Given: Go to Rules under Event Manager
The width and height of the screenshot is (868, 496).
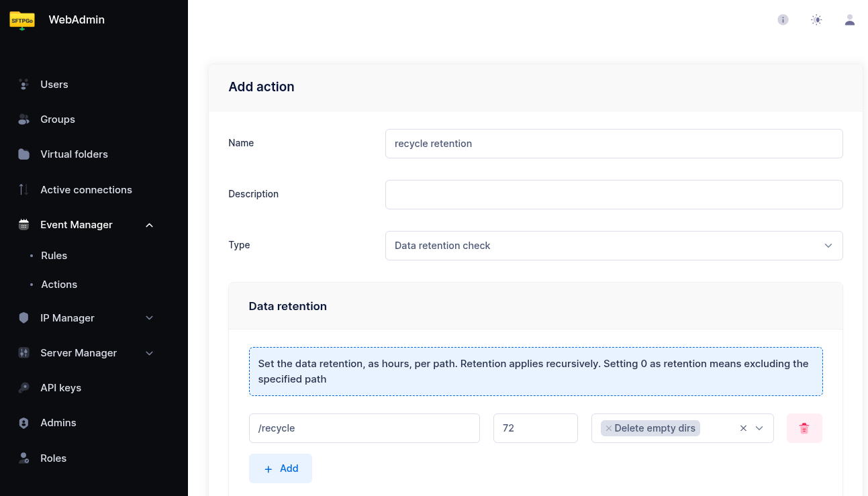Looking at the screenshot, I should click(54, 256).
